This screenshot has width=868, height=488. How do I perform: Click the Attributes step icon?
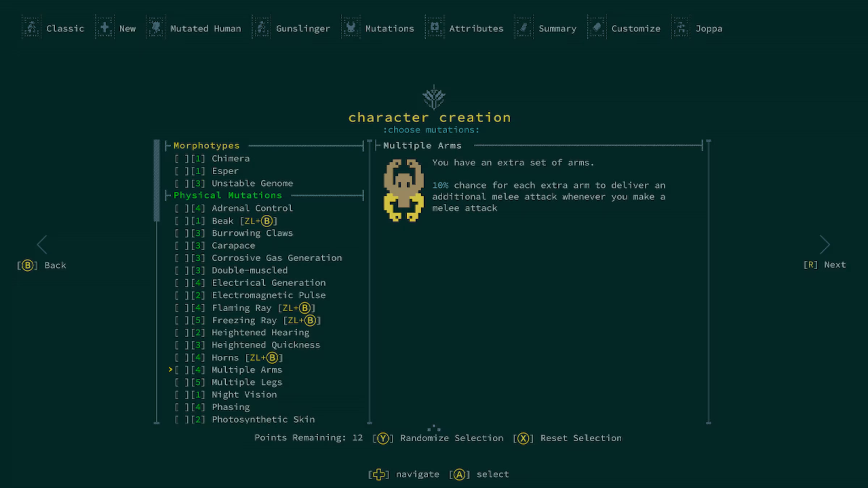[435, 27]
